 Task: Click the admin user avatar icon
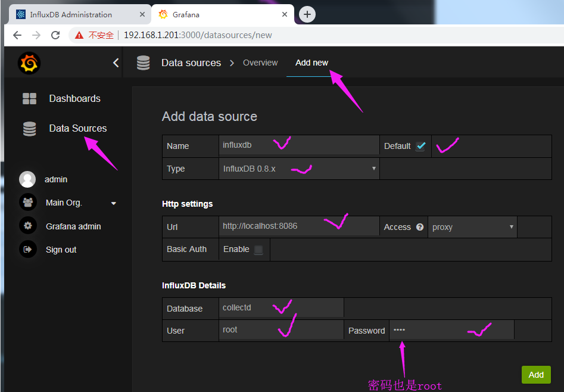(x=27, y=179)
